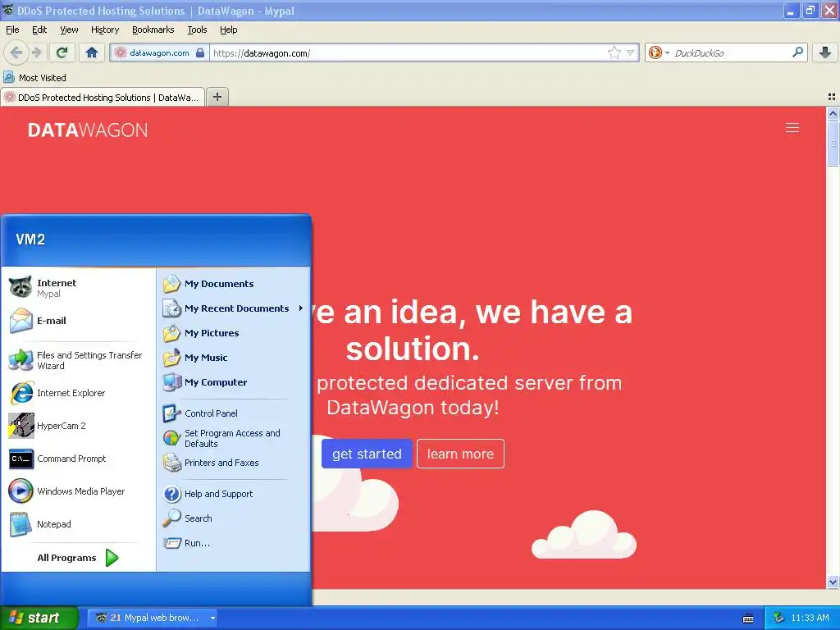Click the search magnifier in DuckDuckGo box
This screenshot has width=840, height=630.
click(x=797, y=52)
